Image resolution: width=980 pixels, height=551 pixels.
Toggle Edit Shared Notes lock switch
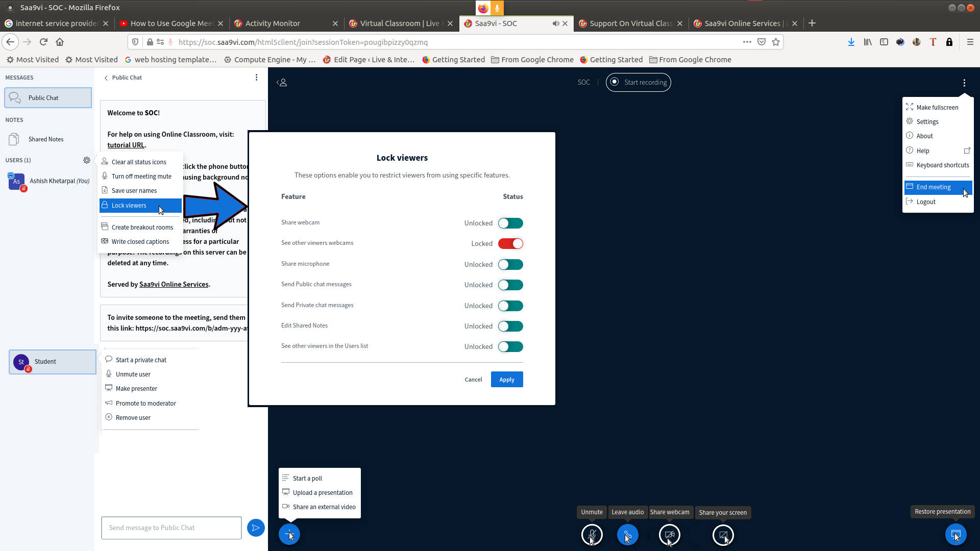[x=510, y=326]
